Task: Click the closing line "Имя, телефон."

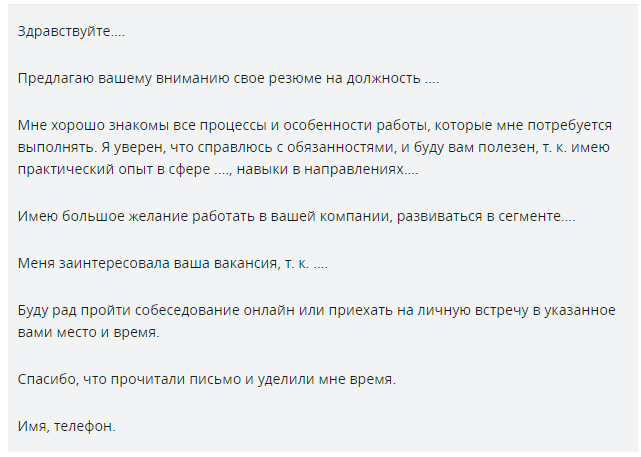Action: [x=67, y=428]
